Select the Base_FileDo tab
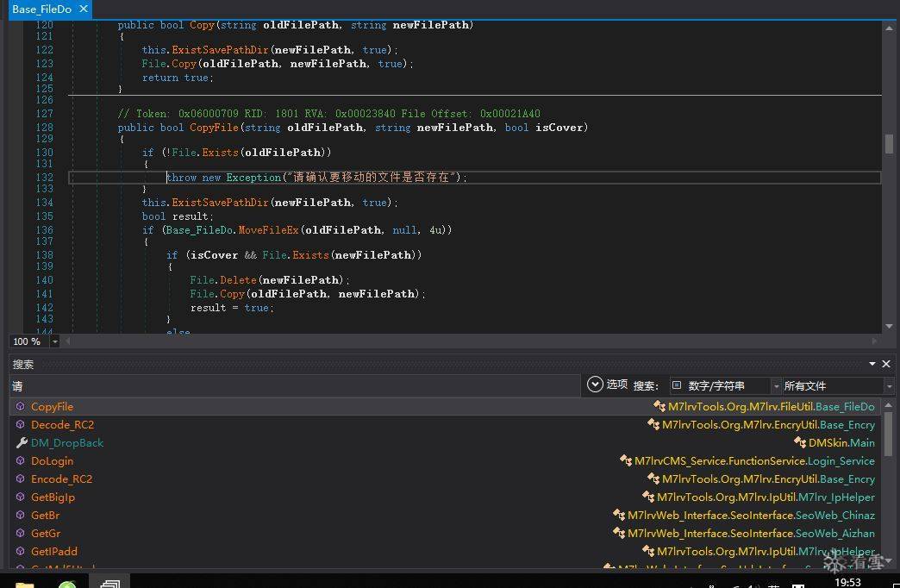The width and height of the screenshot is (900, 588). pos(42,9)
